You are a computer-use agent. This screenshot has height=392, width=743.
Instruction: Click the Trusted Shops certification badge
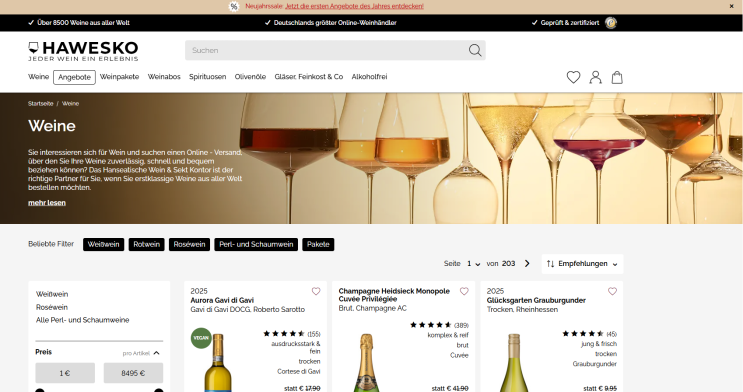pyautogui.click(x=611, y=23)
